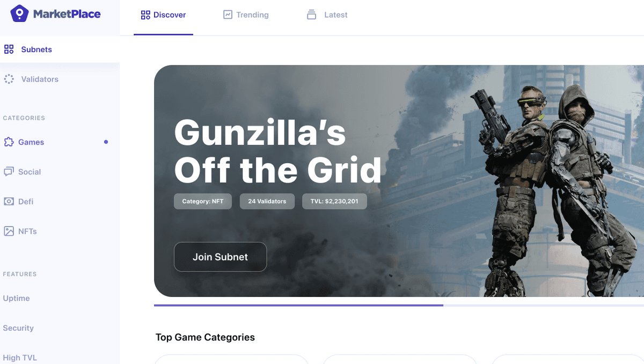Open the Trending tab
644x364 pixels.
point(246,15)
